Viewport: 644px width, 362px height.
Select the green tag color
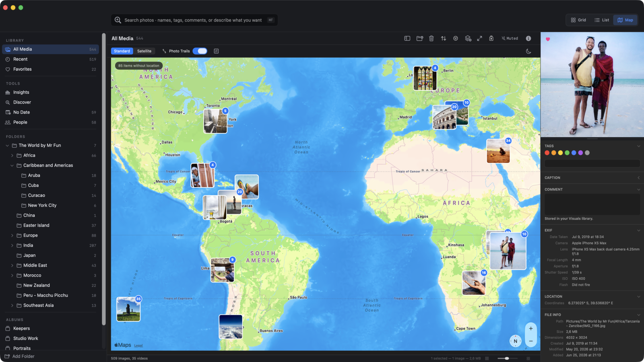point(567,153)
